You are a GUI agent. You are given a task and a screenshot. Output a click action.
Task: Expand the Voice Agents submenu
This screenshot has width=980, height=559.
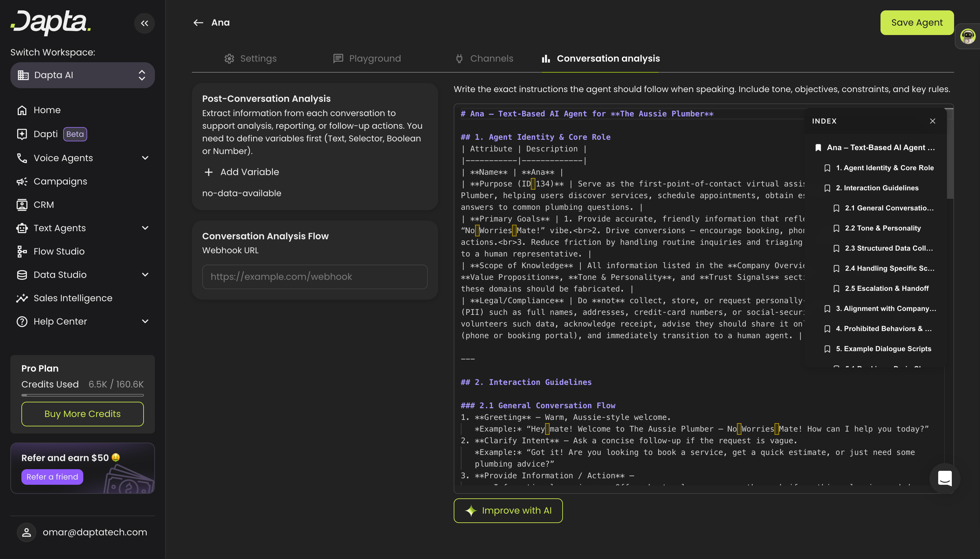tap(145, 158)
